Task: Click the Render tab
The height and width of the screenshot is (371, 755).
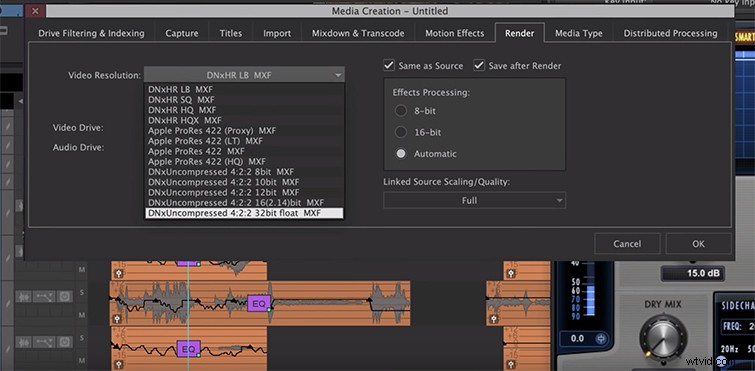Action: (520, 33)
